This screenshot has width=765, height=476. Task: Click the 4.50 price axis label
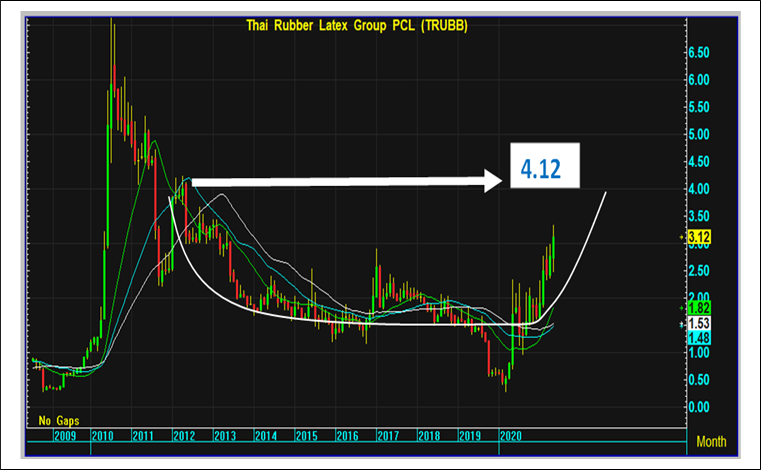pyautogui.click(x=699, y=161)
